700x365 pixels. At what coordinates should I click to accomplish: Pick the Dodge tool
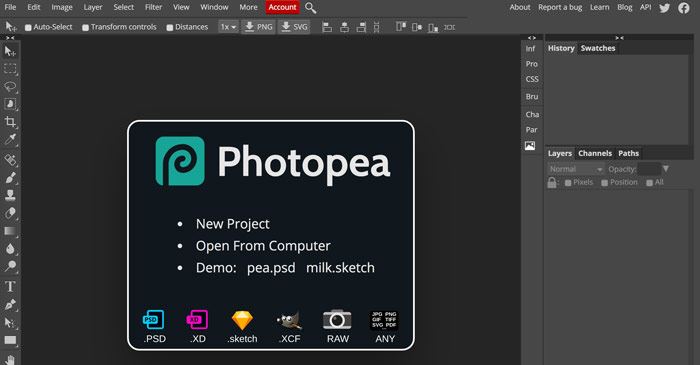click(x=10, y=266)
